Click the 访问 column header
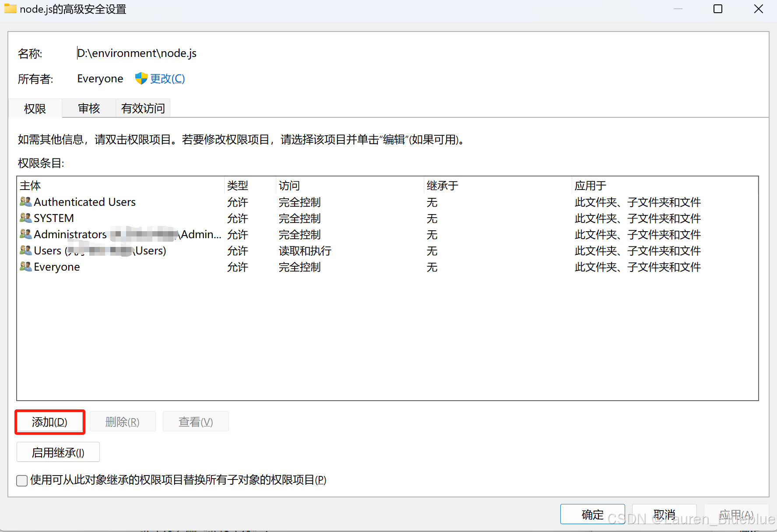Image resolution: width=777 pixels, height=532 pixels. (x=350, y=186)
